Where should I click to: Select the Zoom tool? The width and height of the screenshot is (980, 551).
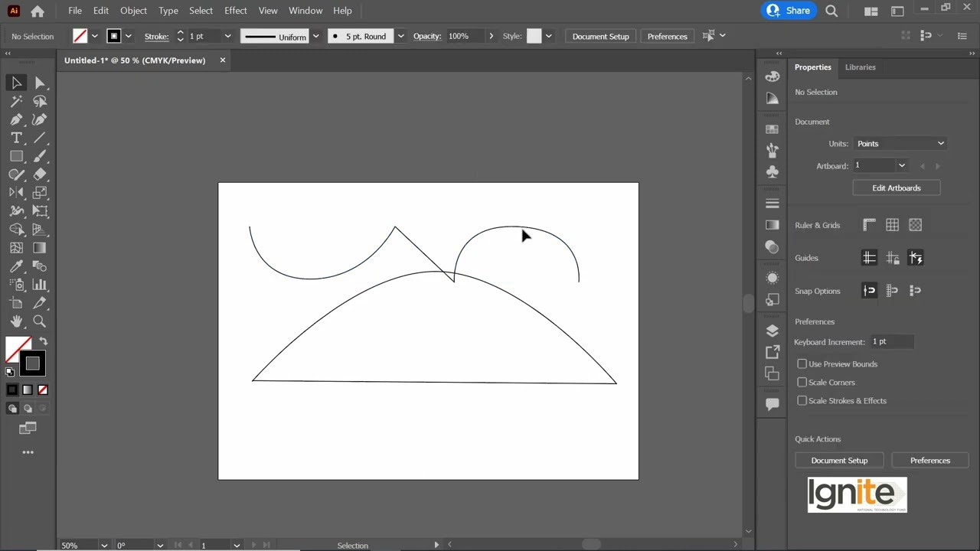click(40, 321)
